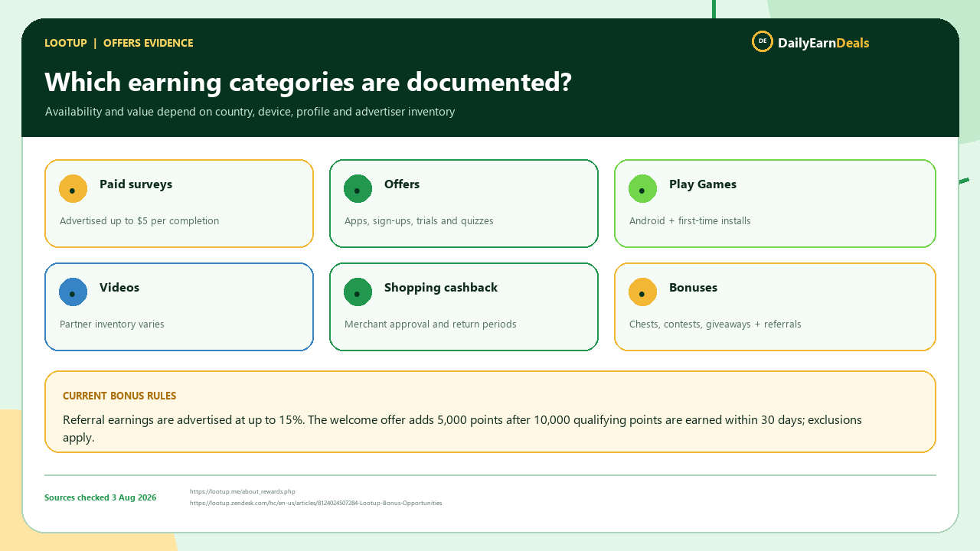Select the Bonuses heading

693,288
